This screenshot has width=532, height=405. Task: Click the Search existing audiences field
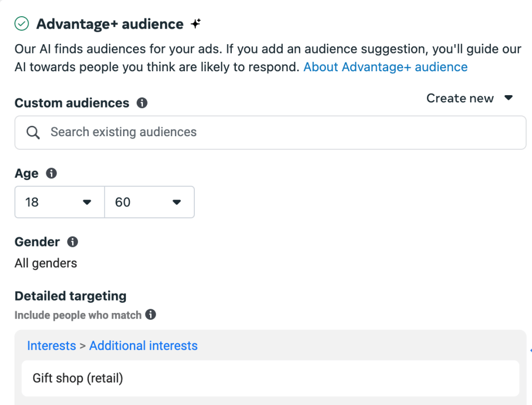coord(270,133)
